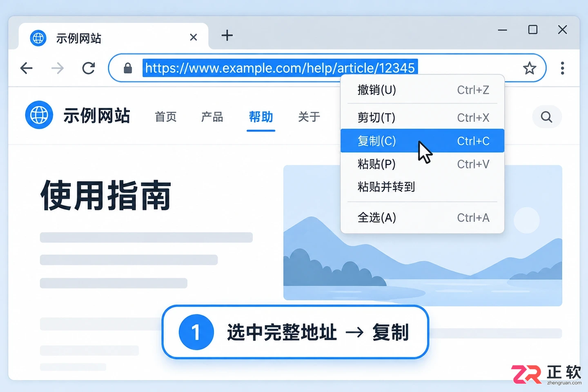588x392 pixels.
Task: Bookmark the page with the star icon
Action: tap(530, 68)
